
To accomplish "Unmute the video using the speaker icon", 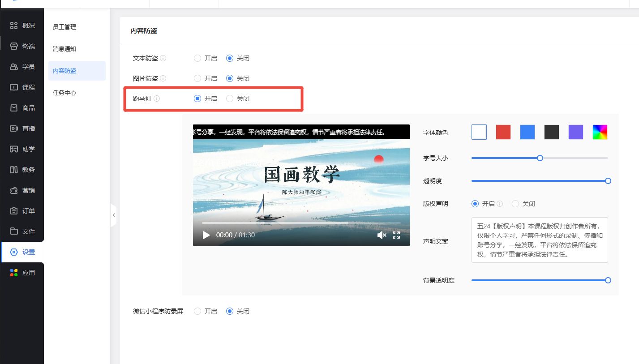I will click(382, 235).
